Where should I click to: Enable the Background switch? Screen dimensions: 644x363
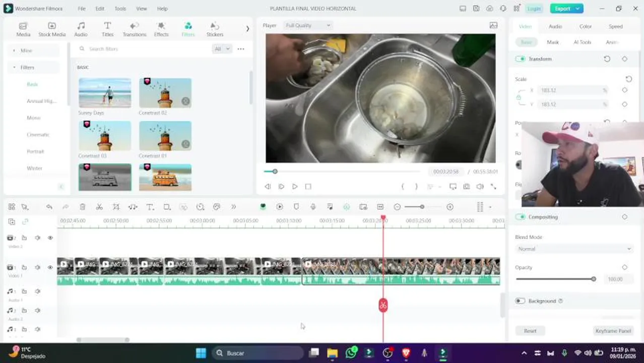(520, 301)
